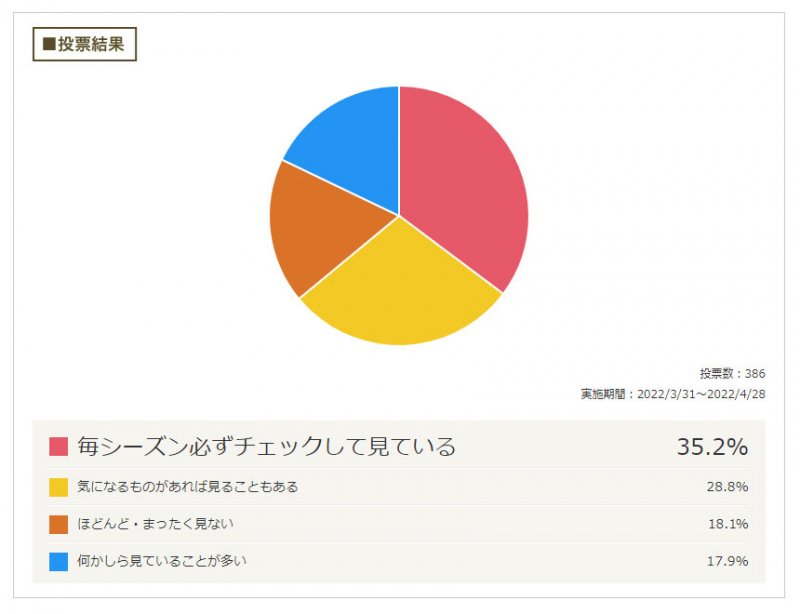The height and width of the screenshot is (614, 800).
Task: Select the blue legend color swatch
Action: [x=58, y=561]
